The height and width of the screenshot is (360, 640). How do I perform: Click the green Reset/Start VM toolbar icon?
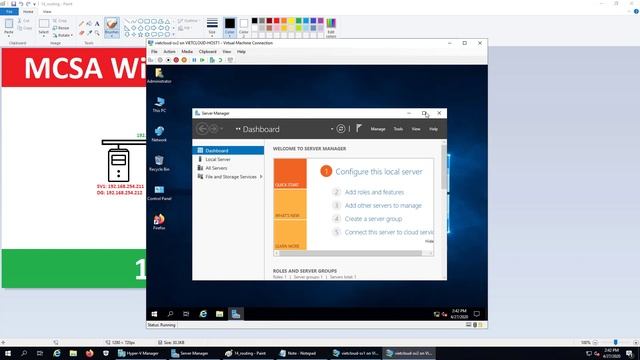coord(202,60)
